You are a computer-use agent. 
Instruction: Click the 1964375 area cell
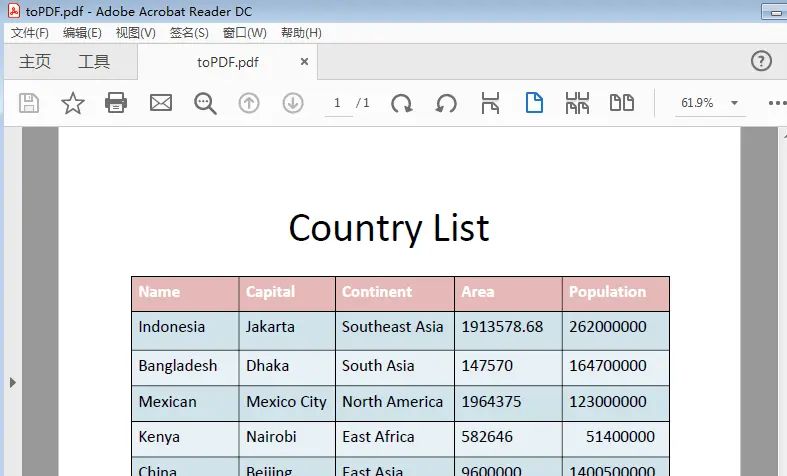[508, 403]
